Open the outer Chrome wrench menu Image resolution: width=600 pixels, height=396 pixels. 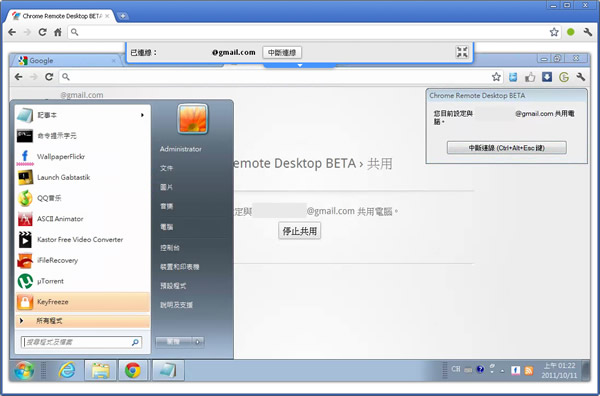tap(588, 33)
